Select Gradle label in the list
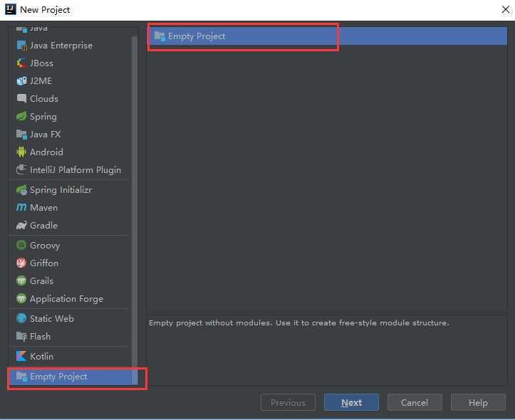Viewport: 515px width, 420px height. [43, 225]
